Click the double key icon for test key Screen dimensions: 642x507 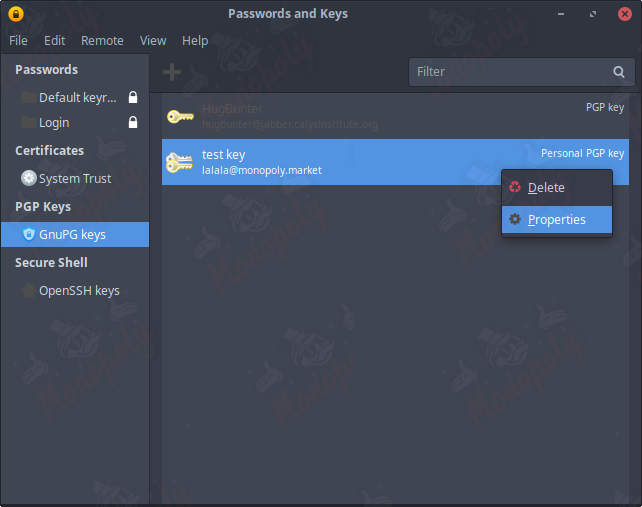(x=179, y=162)
